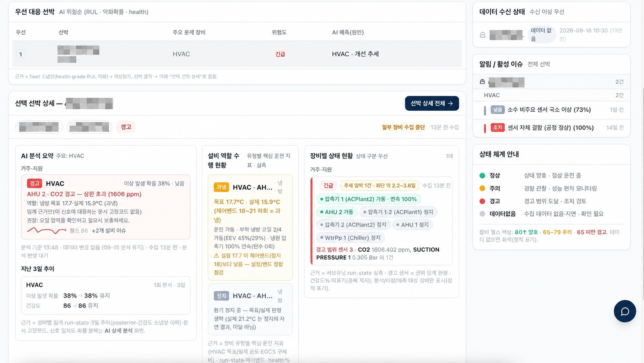Click 데이터 없음 status badge
Screen dimensions: 644x363
click(541, 35)
